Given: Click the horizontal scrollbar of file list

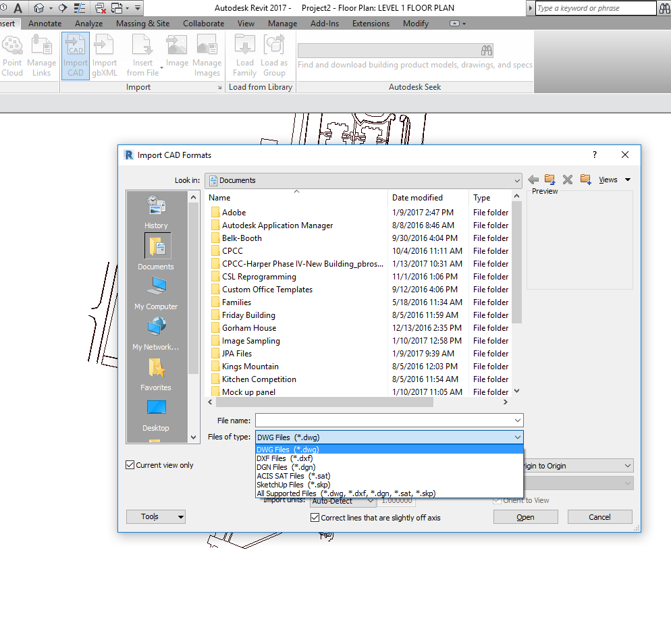Looking at the screenshot, I should [325, 402].
